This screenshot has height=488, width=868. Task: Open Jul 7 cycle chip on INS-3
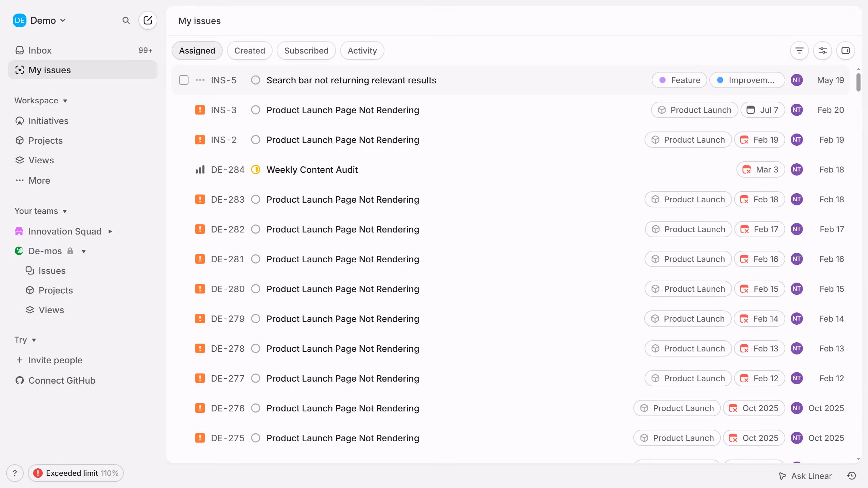point(763,110)
